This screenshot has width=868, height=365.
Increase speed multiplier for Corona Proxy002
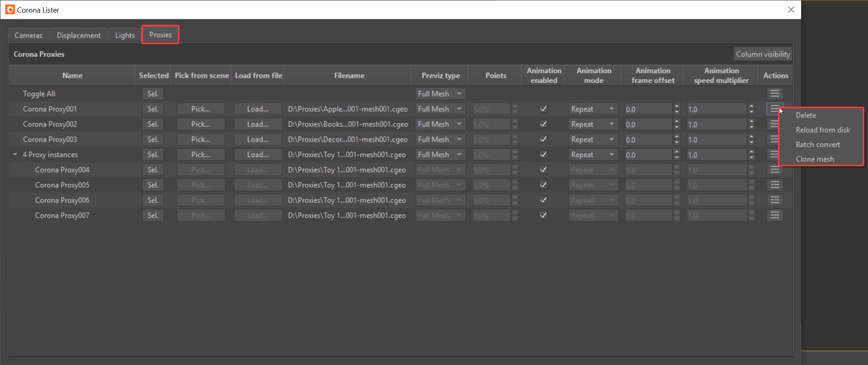coord(752,122)
